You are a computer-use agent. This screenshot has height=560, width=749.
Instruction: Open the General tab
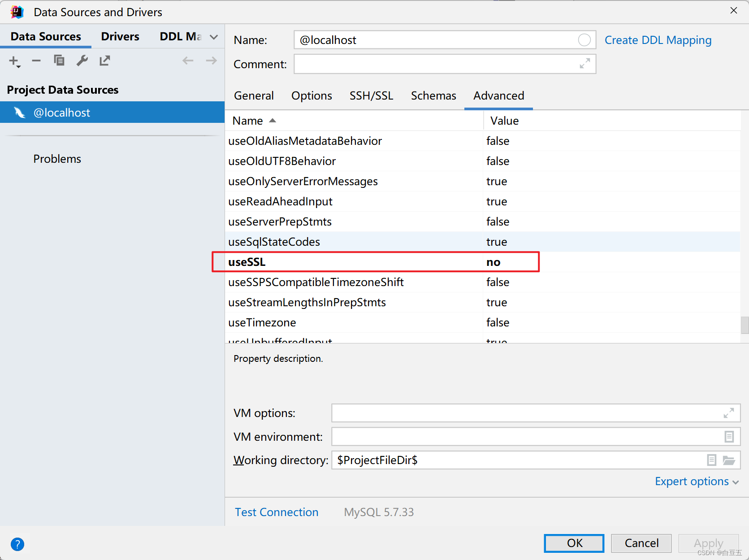point(254,96)
